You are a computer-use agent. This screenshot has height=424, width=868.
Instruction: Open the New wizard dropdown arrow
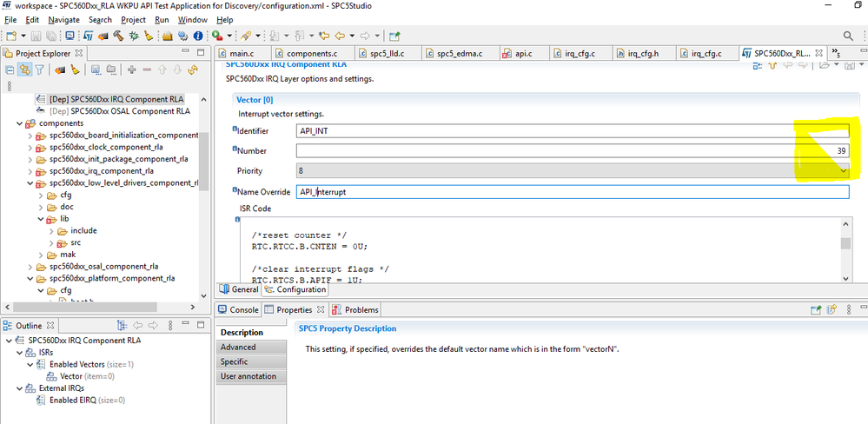[x=23, y=36]
